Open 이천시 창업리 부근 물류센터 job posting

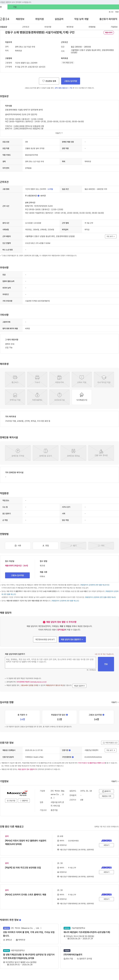(26, 842)
